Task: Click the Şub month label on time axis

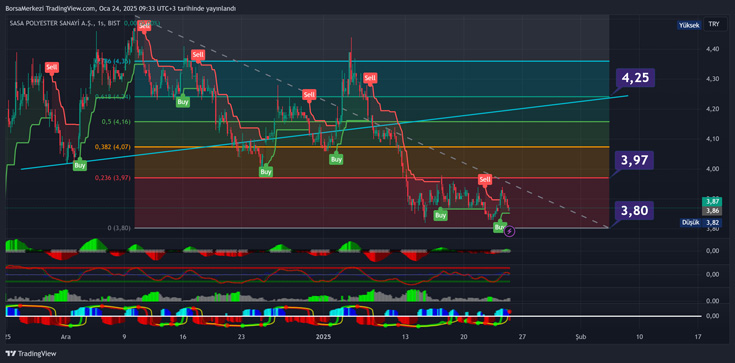Action: coord(581,337)
